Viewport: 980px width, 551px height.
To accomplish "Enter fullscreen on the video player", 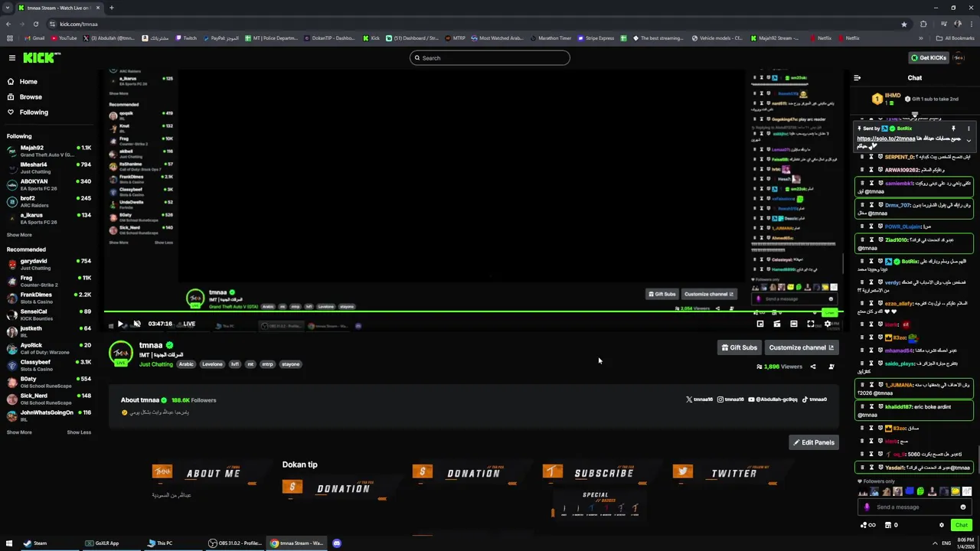I will coord(811,324).
